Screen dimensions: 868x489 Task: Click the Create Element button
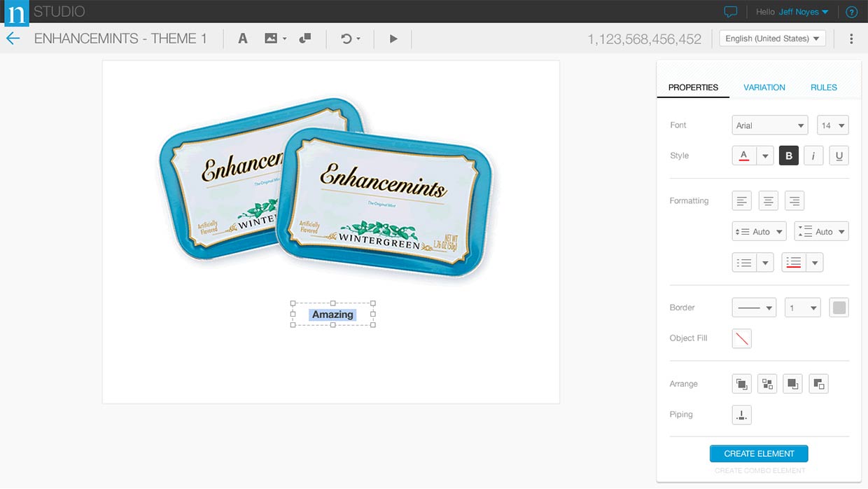coord(759,453)
